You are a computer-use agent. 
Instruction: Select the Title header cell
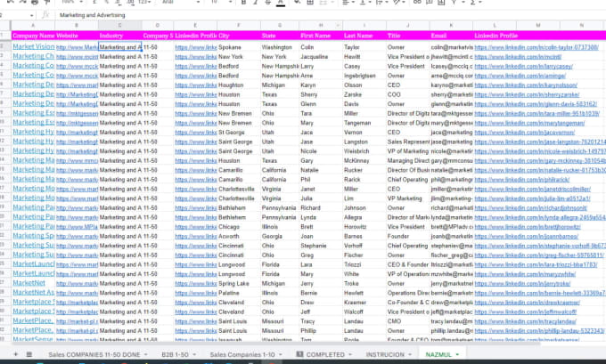coord(408,36)
